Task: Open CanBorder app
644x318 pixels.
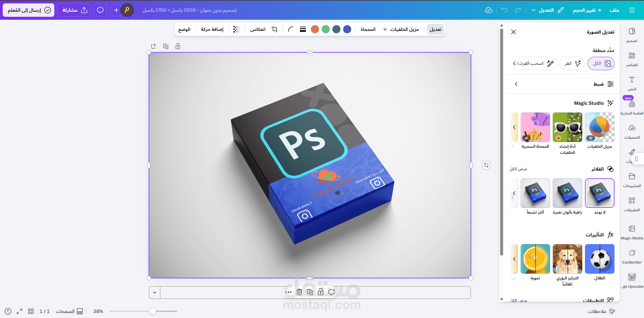Action: (x=632, y=257)
